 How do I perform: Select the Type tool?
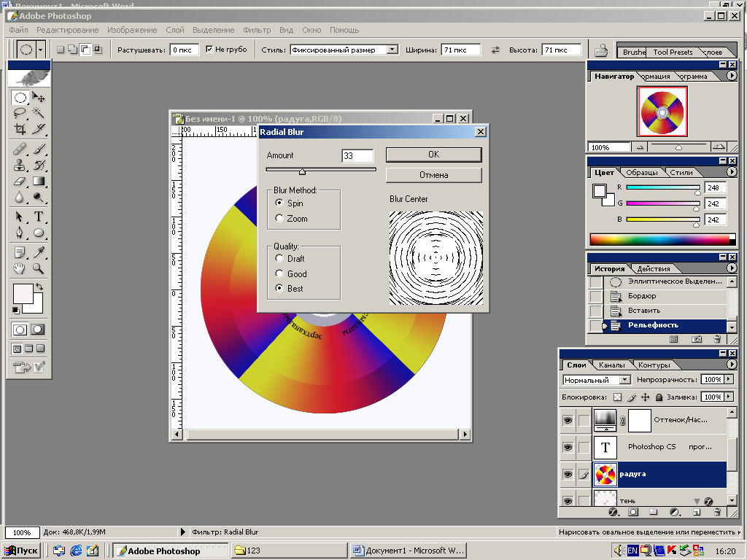click(x=39, y=217)
